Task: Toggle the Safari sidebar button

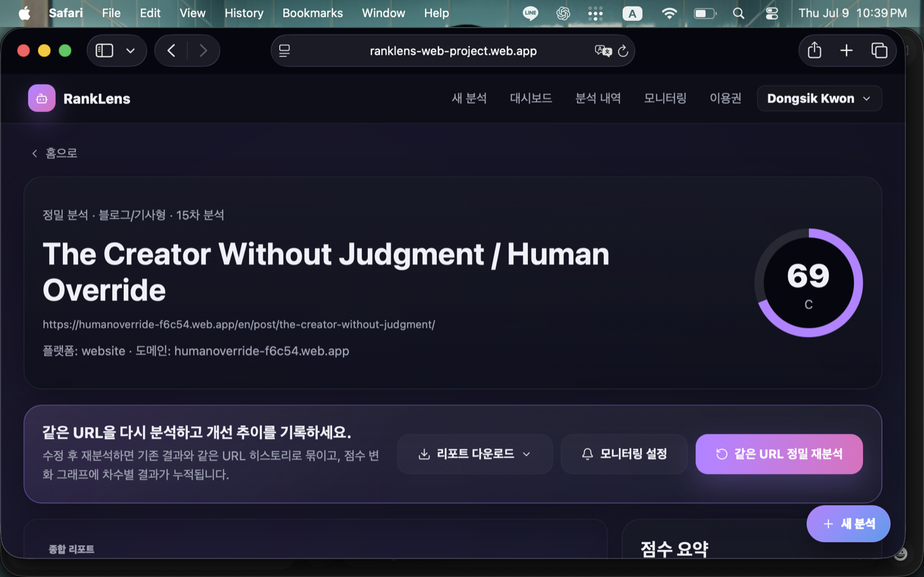Action: tap(105, 50)
